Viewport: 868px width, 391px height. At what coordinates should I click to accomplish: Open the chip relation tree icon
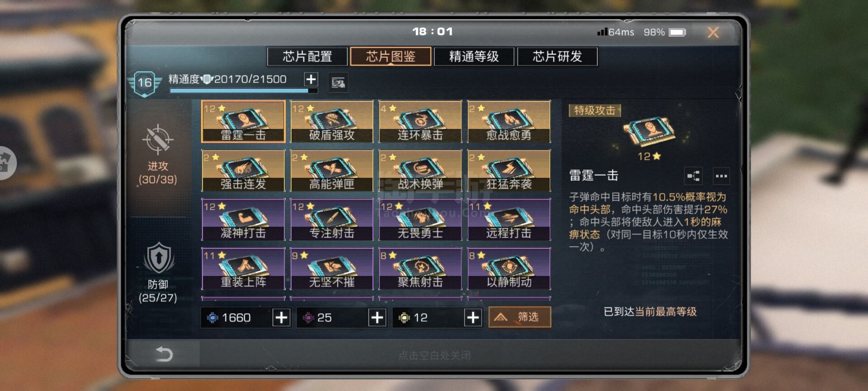693,176
